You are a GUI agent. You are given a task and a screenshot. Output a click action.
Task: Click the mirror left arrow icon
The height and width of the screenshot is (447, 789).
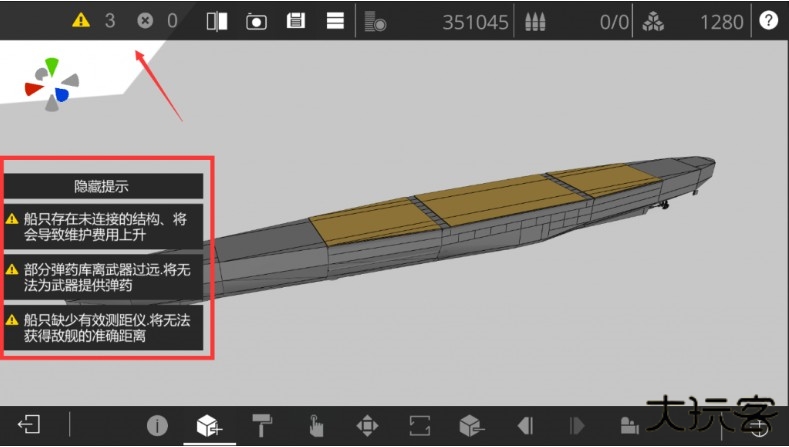524,425
